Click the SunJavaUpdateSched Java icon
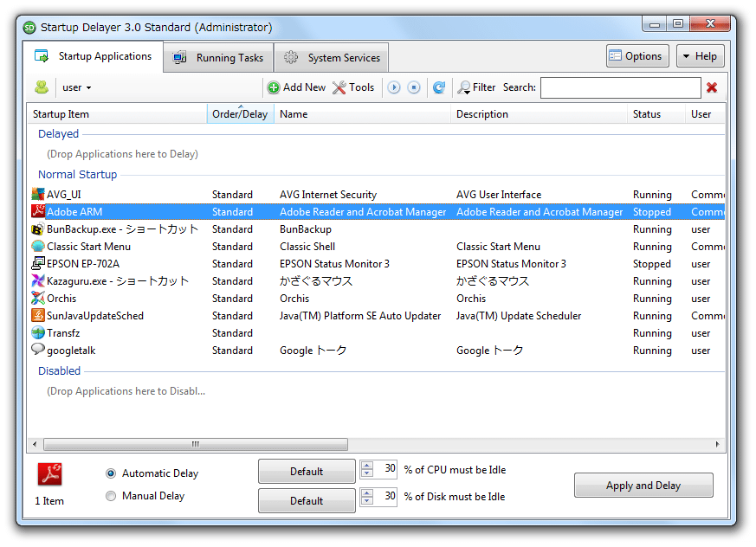This screenshot has height=547, width=756. click(38, 315)
